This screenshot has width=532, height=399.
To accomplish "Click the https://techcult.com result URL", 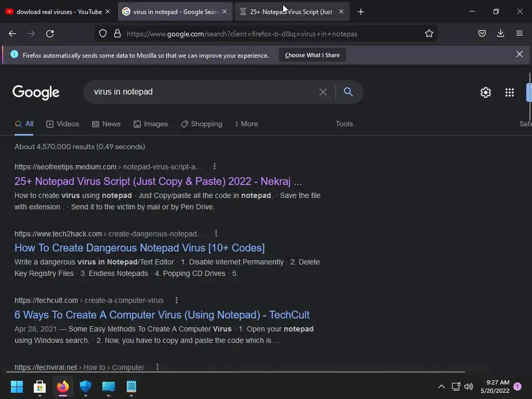I will pos(89,300).
